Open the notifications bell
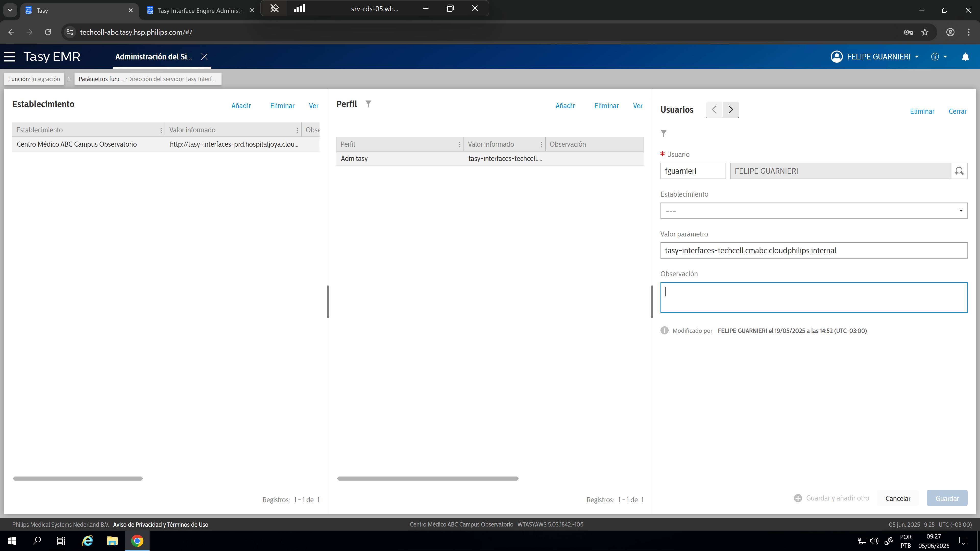This screenshot has height=551, width=980. [965, 57]
